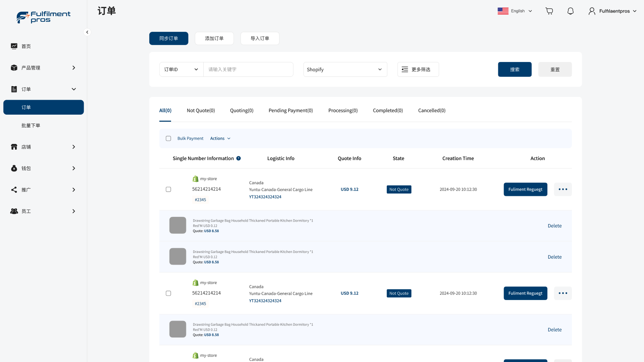This screenshot has width=644, height=362.
Task: Click the 推广 share icon in sidebar
Action: (x=14, y=189)
